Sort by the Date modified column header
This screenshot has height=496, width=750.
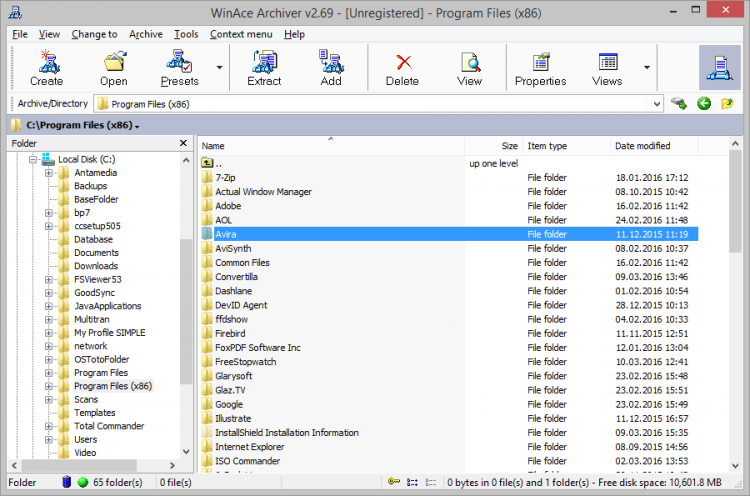[654, 146]
